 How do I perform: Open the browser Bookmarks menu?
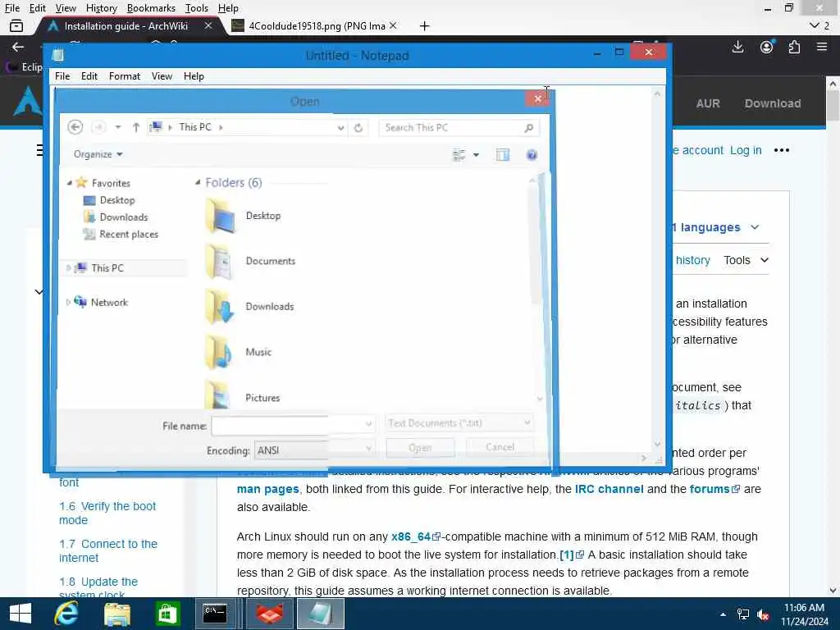(151, 8)
